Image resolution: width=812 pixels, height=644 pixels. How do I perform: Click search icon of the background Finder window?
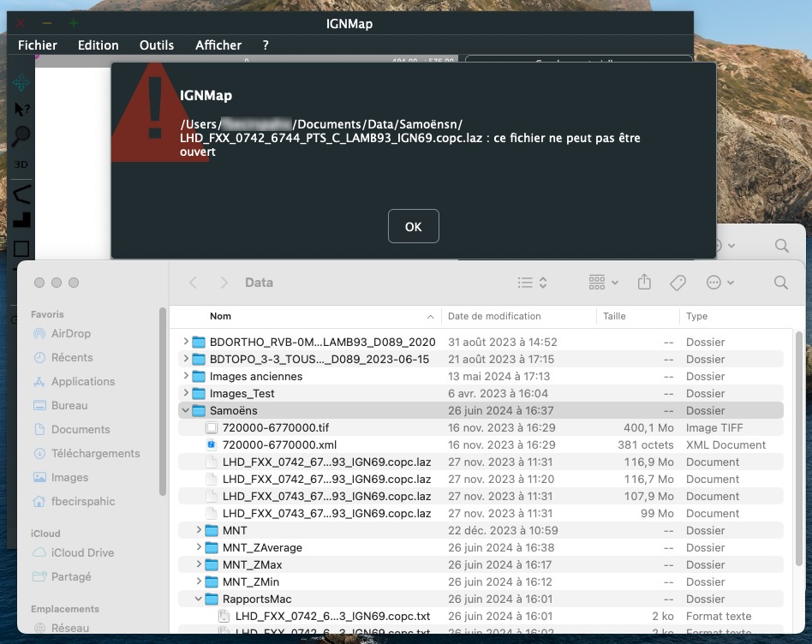click(782, 246)
